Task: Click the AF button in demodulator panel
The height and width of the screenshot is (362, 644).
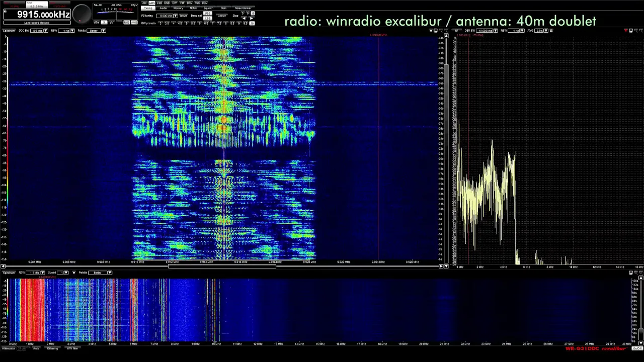Action: pos(457,30)
